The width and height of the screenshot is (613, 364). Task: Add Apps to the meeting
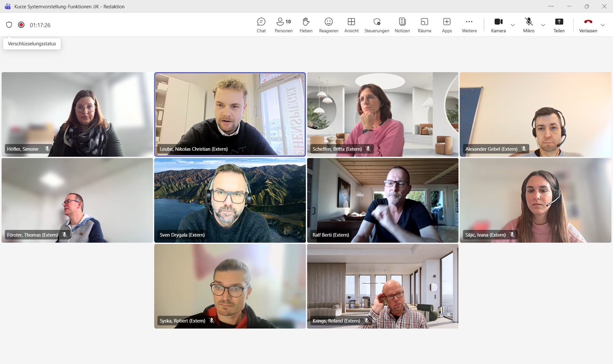[x=447, y=25]
